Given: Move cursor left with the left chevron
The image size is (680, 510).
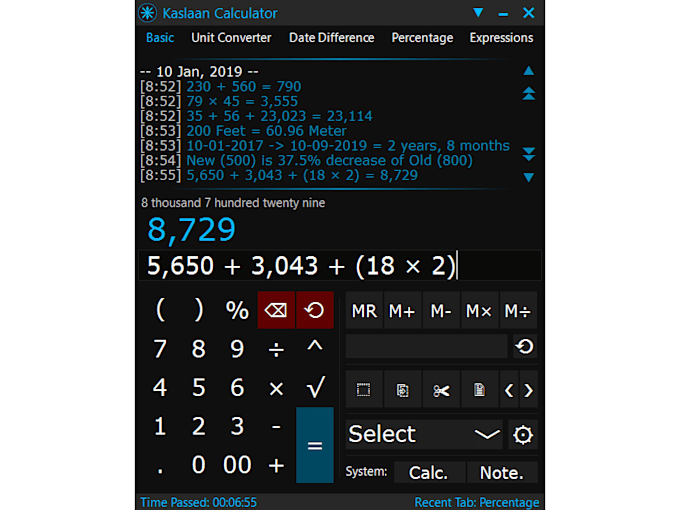Looking at the screenshot, I should click(x=509, y=390).
